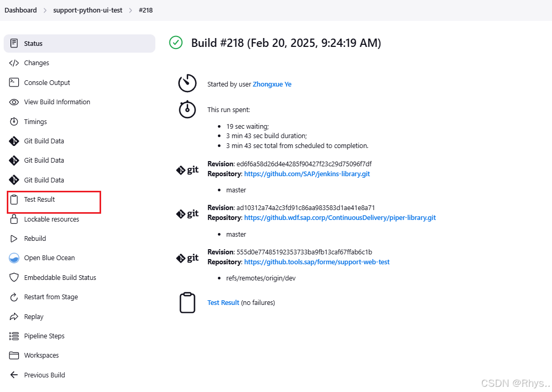This screenshot has width=552, height=392.
Task: Select #218 in the breadcrumb trail
Action: tap(146, 10)
